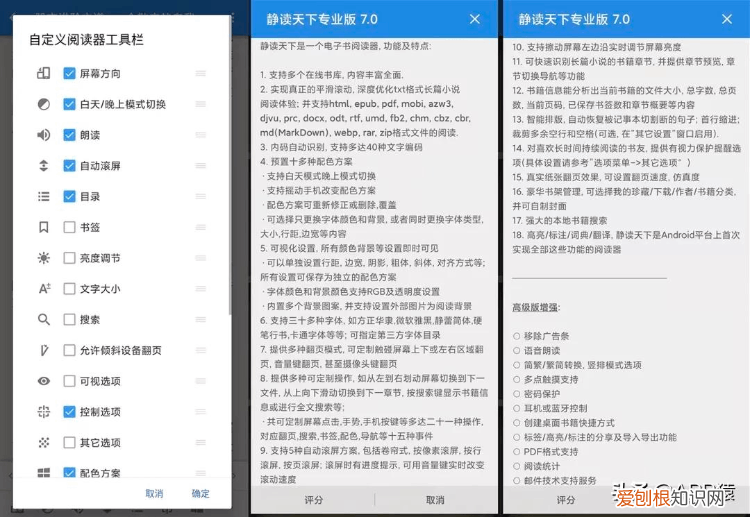750x517 pixels.
Task: Check the 亮度调节 checkbox
Action: 69,258
